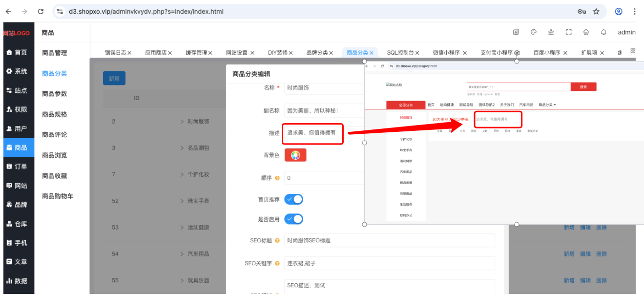Close the 错误日志 tab with its X
This screenshot has width=644, height=295.
coord(130,53)
